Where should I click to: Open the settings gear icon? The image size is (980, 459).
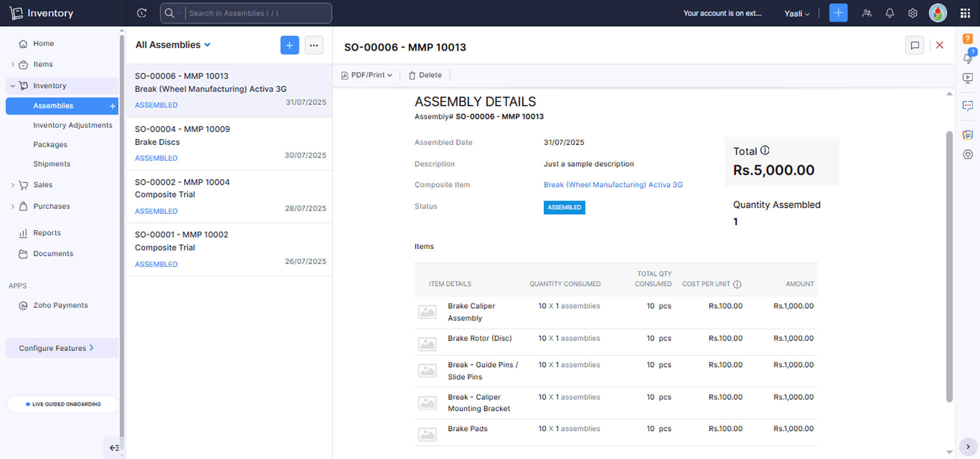tap(912, 13)
